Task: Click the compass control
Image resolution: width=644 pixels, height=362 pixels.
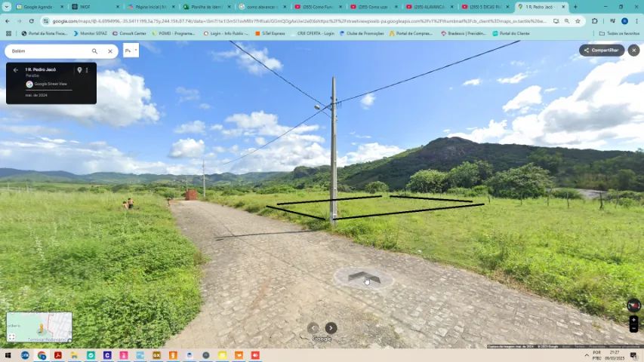Action: coord(633,305)
